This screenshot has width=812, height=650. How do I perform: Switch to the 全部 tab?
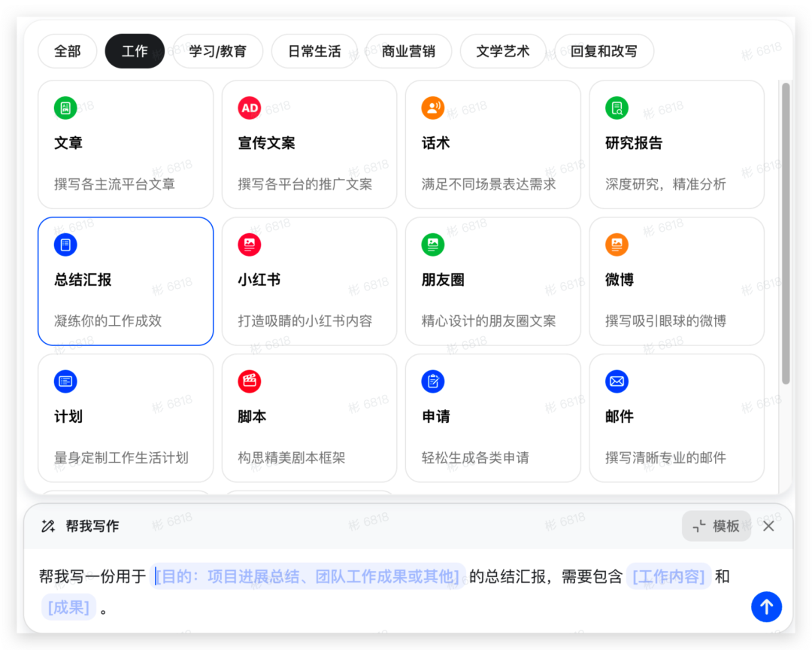67,51
